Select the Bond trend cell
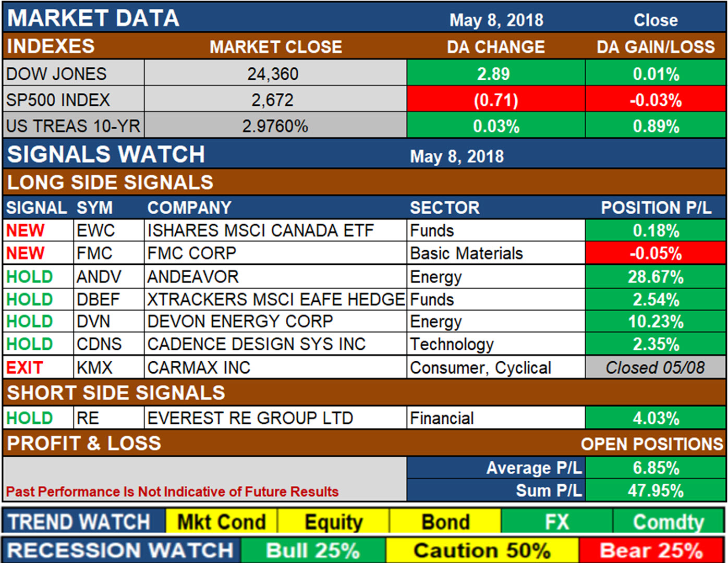This screenshot has width=728, height=563. (445, 522)
